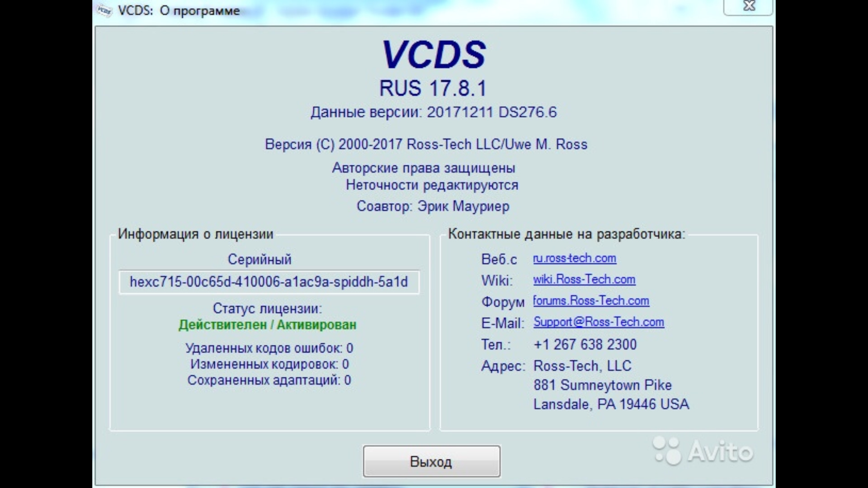Open the ru.ross-tech.com website link
The image size is (868, 488).
point(574,258)
